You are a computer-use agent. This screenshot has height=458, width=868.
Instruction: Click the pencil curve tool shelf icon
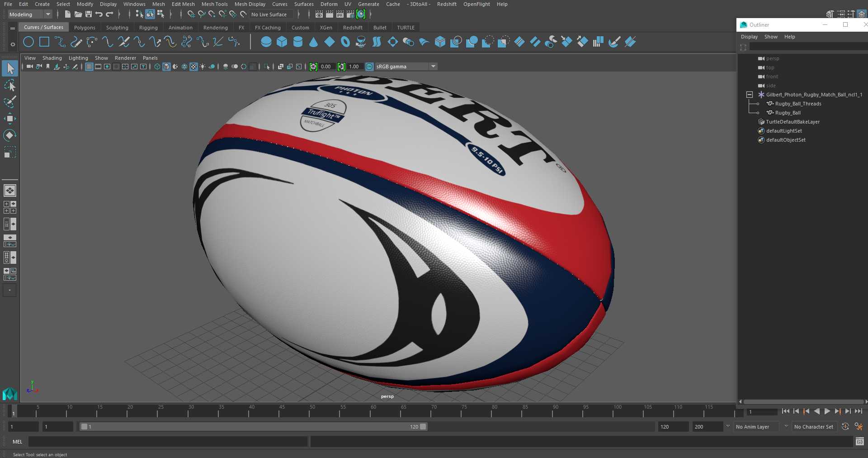tap(76, 42)
